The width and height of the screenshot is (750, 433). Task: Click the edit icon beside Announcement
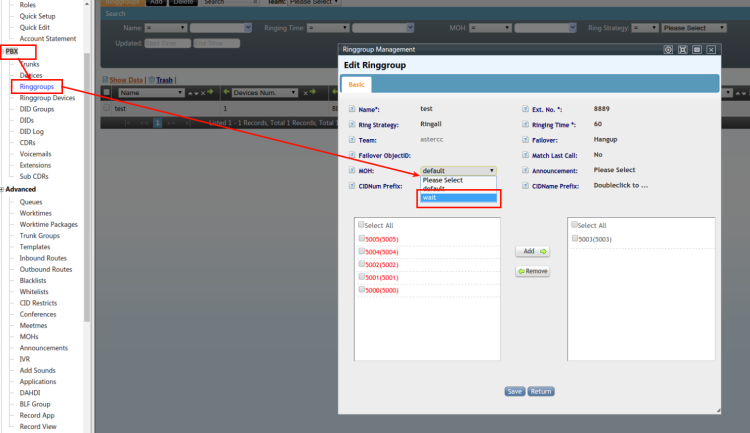click(525, 170)
